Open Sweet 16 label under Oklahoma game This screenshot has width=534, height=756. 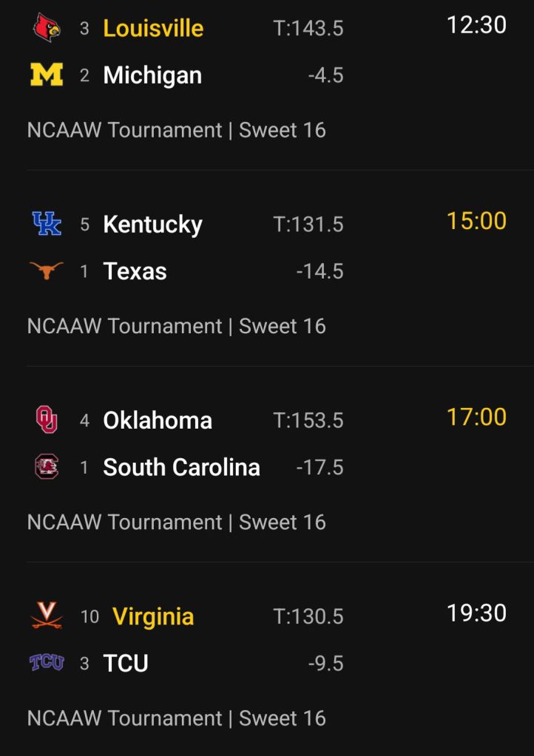(283, 522)
